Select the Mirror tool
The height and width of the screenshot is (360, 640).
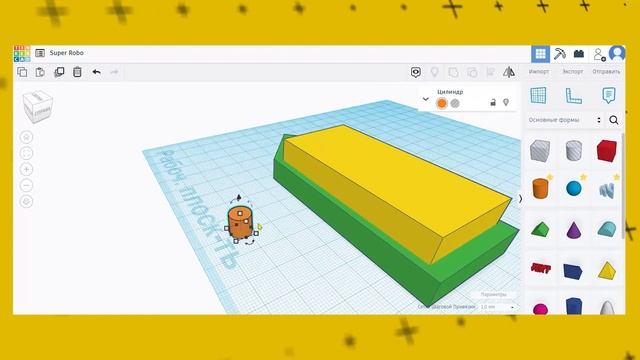point(509,72)
